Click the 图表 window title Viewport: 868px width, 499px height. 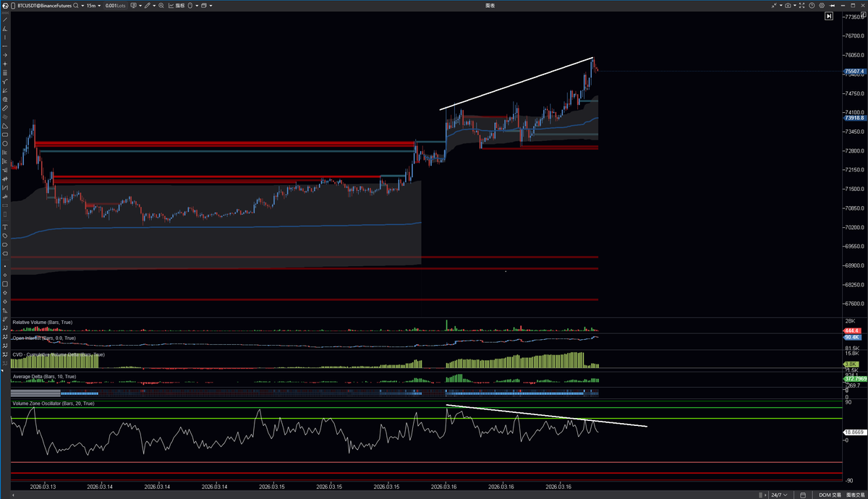490,5
